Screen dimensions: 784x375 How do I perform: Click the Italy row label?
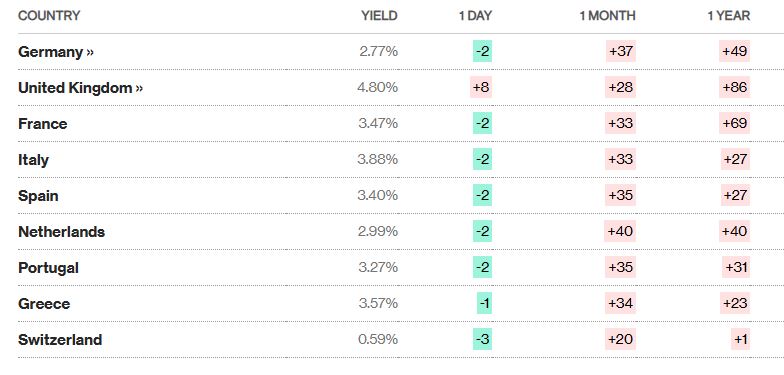click(34, 160)
